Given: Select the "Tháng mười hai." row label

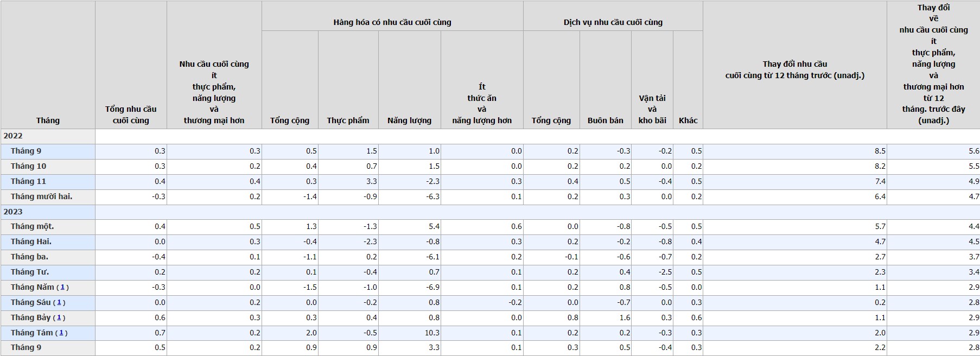Looking at the screenshot, I should tap(41, 196).
